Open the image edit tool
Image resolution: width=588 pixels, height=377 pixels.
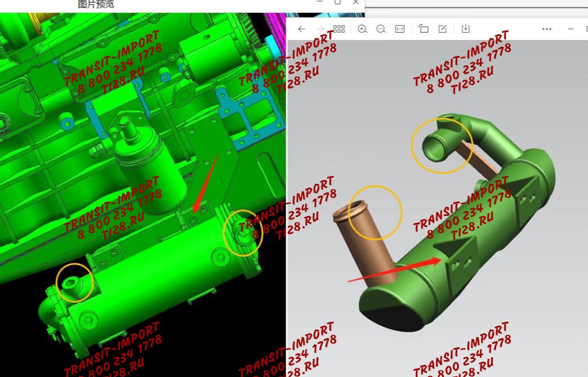(443, 29)
